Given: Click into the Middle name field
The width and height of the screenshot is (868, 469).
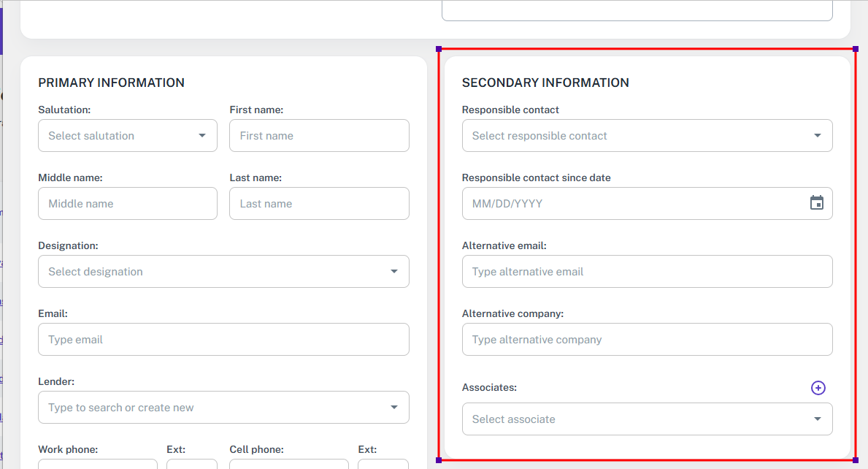Looking at the screenshot, I should point(128,204).
